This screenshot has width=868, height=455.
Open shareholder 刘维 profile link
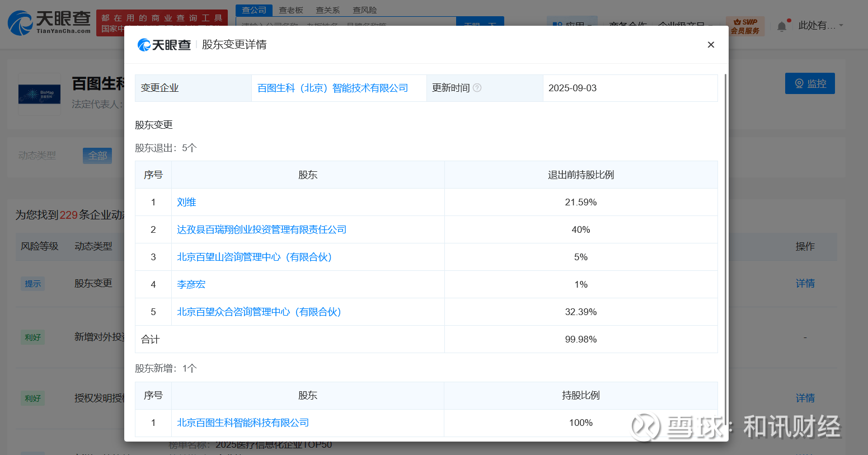(x=186, y=202)
